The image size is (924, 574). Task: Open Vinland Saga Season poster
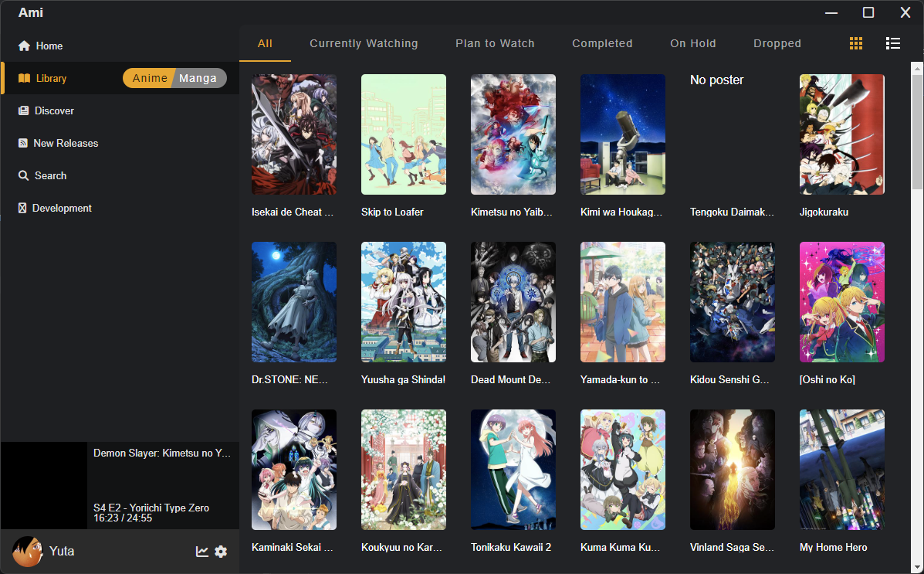point(733,470)
